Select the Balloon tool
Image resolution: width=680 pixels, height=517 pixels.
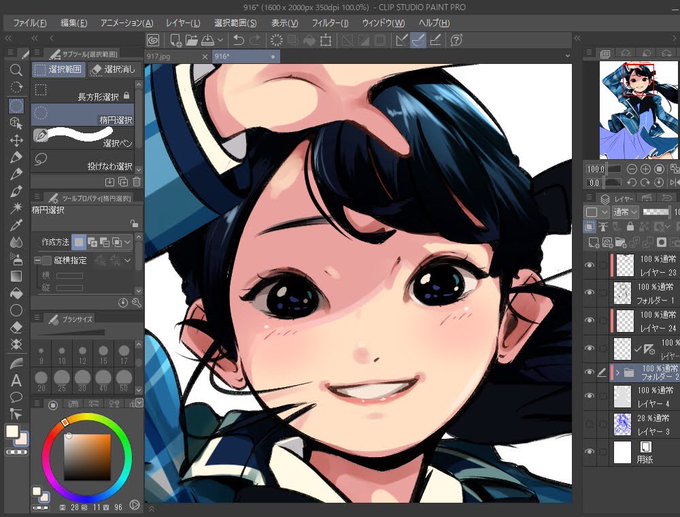(x=16, y=397)
